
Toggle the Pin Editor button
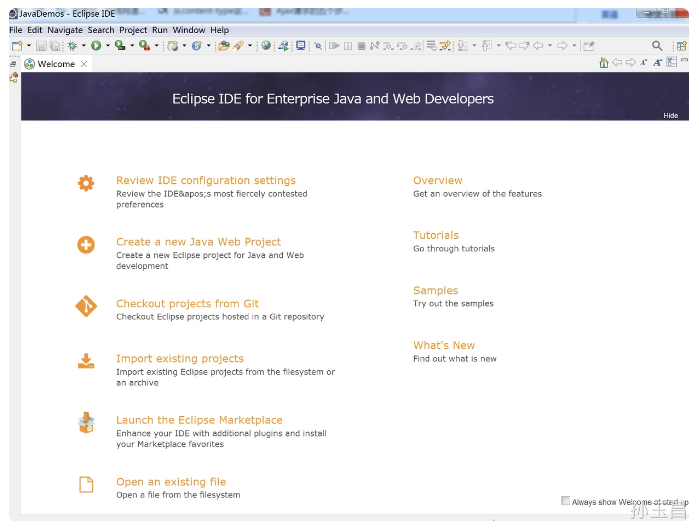pyautogui.click(x=588, y=46)
